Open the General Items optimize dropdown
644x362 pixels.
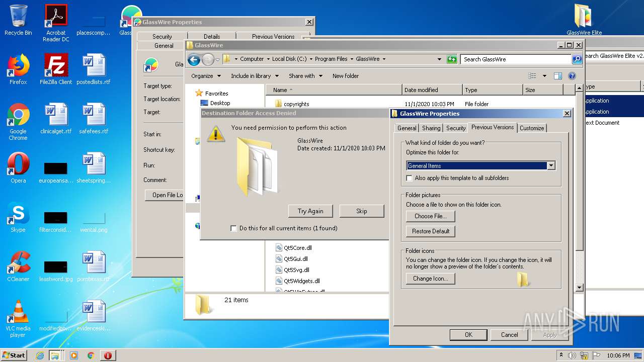pos(551,166)
